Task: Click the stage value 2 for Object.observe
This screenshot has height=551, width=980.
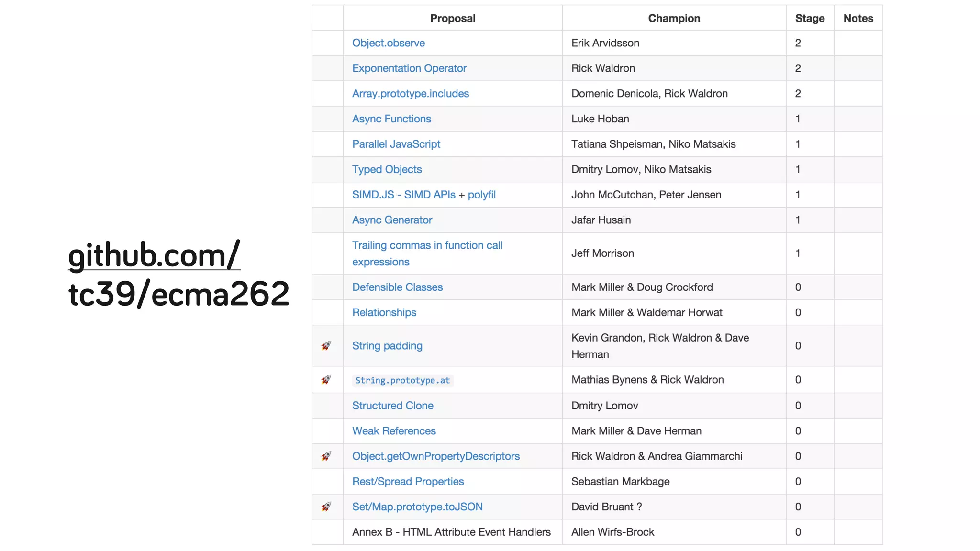Action: [x=798, y=43]
